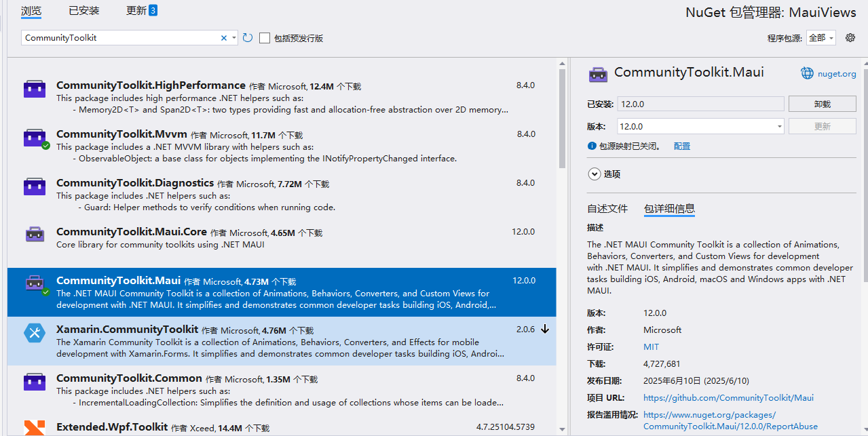Switch to the Updates (更新) tab
Screen dimensions: 868x436
(136, 10)
